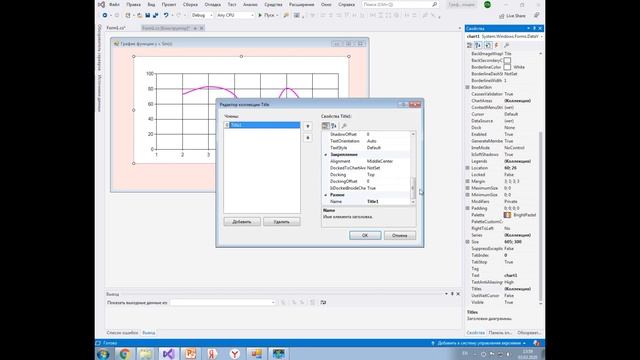This screenshot has width=640, height=360.
Task: Open the Файл menu
Action: [114, 4]
